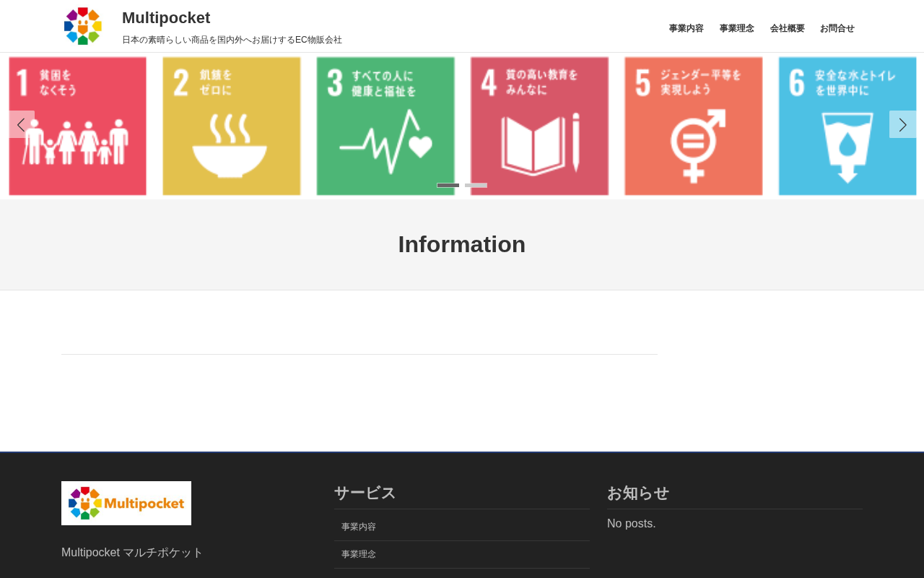Switch to the second carousel page indicator

pos(476,186)
